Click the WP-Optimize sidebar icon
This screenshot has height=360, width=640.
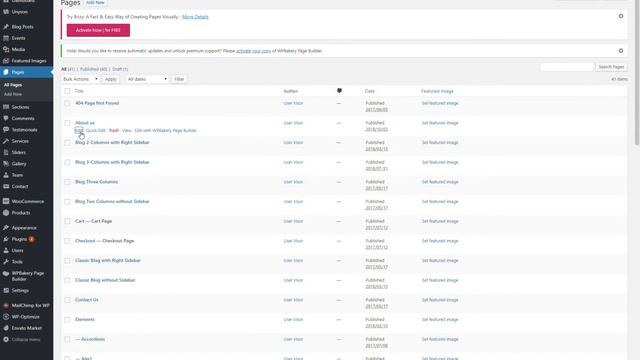tap(6, 317)
